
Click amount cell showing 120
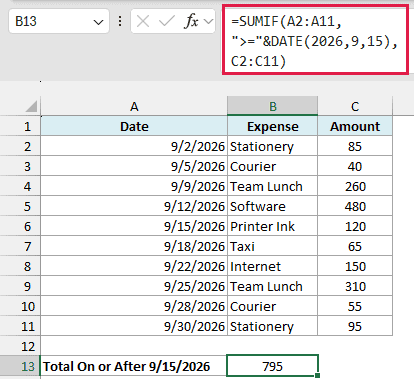pyautogui.click(x=355, y=226)
